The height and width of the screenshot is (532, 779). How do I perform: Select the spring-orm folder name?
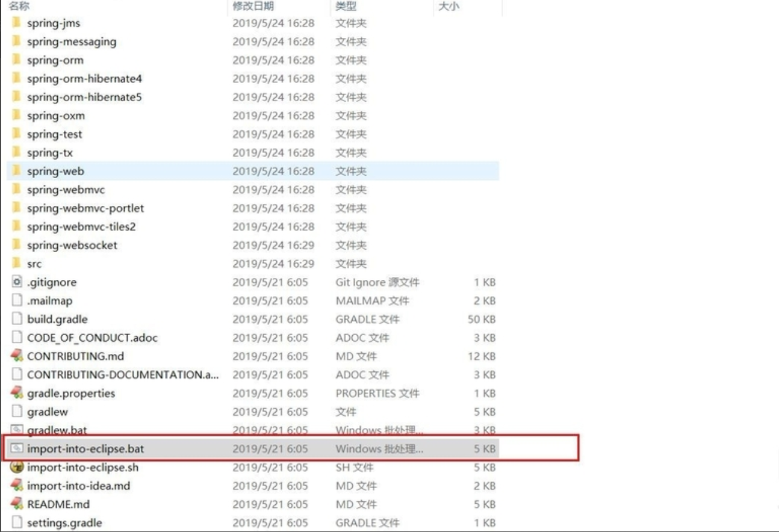[x=55, y=60]
